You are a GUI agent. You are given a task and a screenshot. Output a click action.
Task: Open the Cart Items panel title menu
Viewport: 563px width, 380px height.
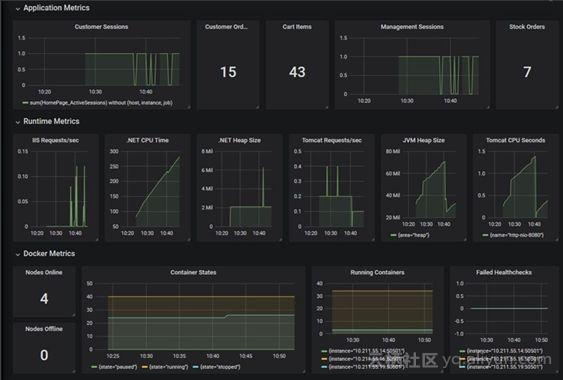tap(297, 27)
